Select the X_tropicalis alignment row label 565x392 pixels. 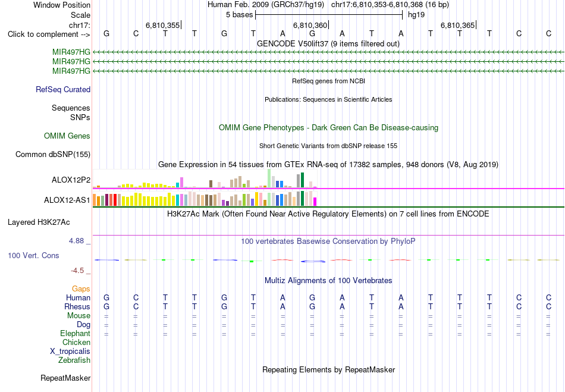[70, 352]
